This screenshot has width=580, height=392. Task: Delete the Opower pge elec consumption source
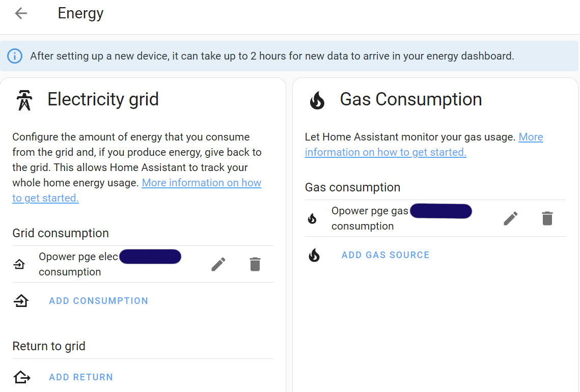point(255,264)
